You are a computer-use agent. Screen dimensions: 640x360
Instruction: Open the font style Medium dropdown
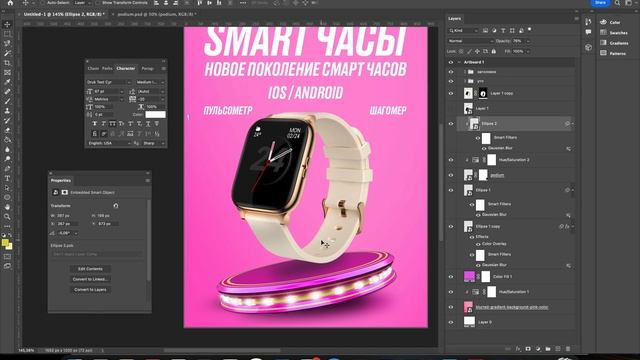(x=150, y=82)
